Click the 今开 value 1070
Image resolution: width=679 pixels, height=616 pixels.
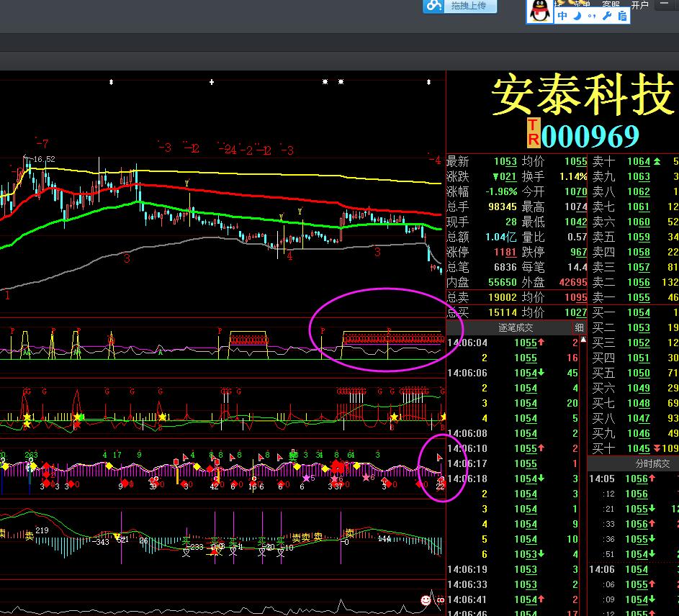(x=575, y=191)
